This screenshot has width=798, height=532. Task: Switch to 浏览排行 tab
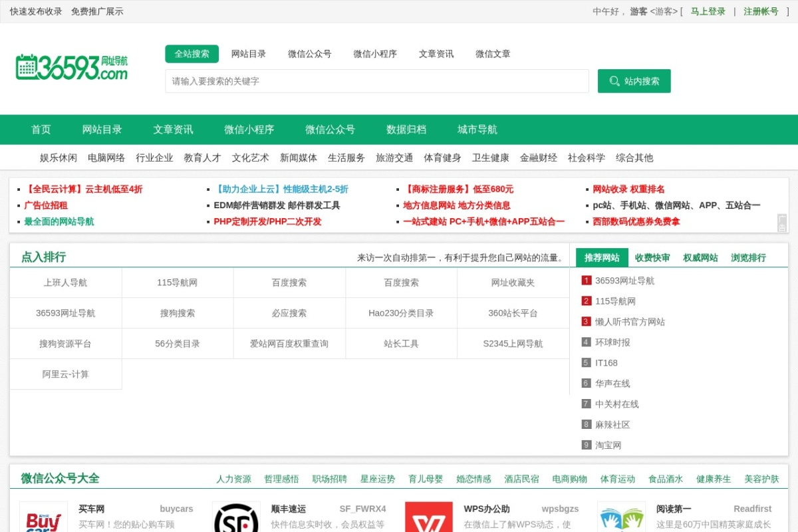pos(748,257)
